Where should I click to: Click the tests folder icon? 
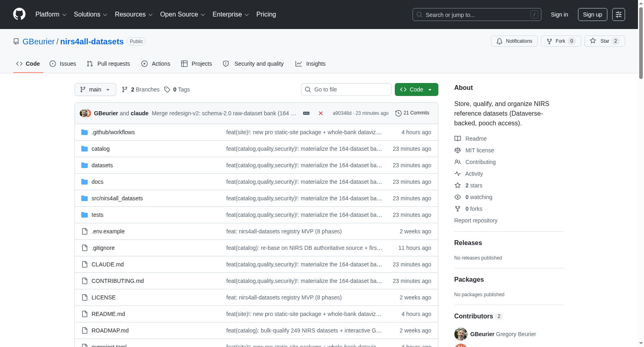pyautogui.click(x=85, y=215)
